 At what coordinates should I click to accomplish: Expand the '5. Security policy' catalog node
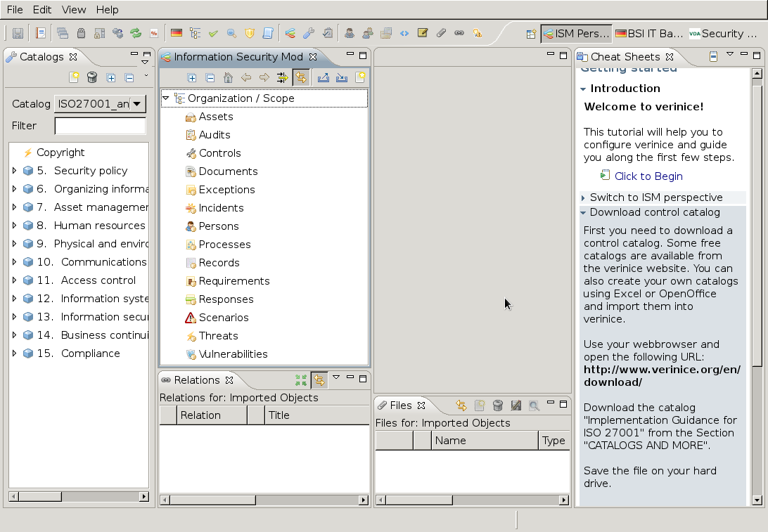15,171
